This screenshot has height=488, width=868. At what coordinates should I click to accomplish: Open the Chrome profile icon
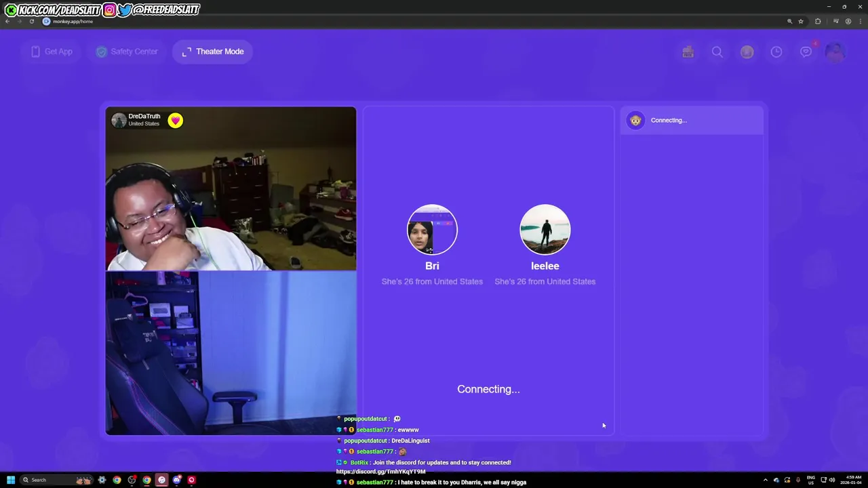pyautogui.click(x=848, y=22)
